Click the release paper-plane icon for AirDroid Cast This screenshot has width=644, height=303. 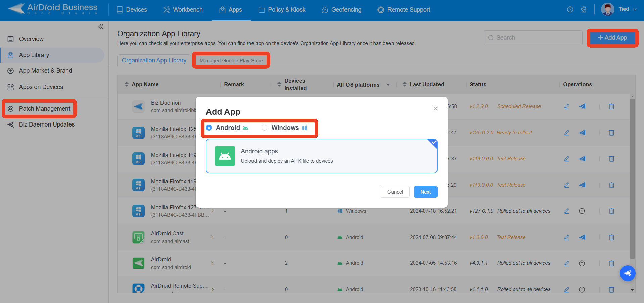click(582, 237)
